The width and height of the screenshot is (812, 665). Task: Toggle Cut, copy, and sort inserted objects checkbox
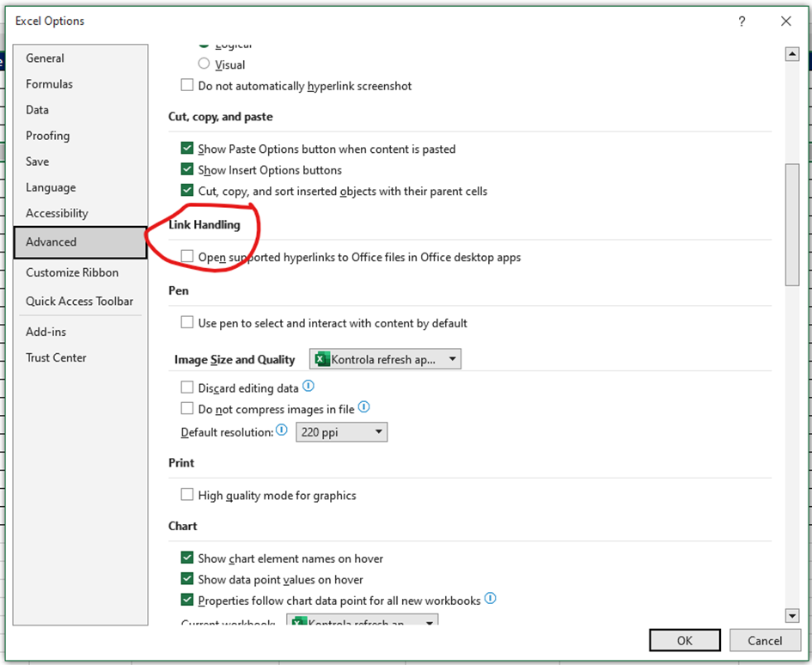tap(187, 191)
